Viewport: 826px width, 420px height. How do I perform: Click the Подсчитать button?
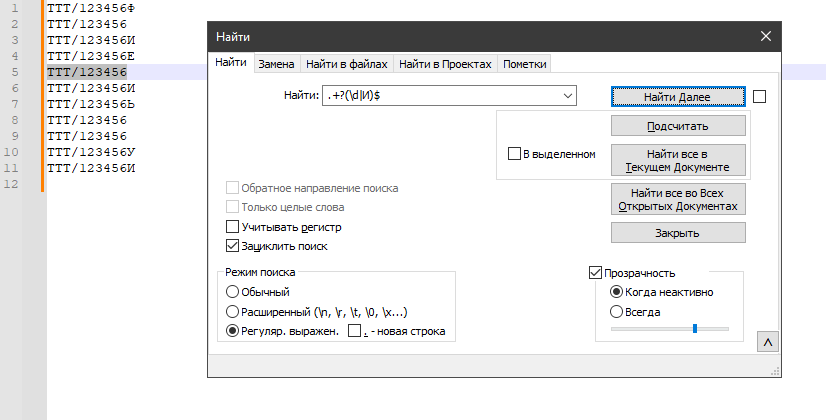[678, 126]
